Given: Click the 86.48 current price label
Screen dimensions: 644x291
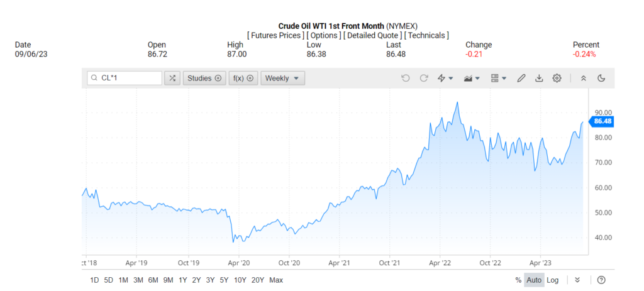Looking at the screenshot, I should pyautogui.click(x=602, y=121).
